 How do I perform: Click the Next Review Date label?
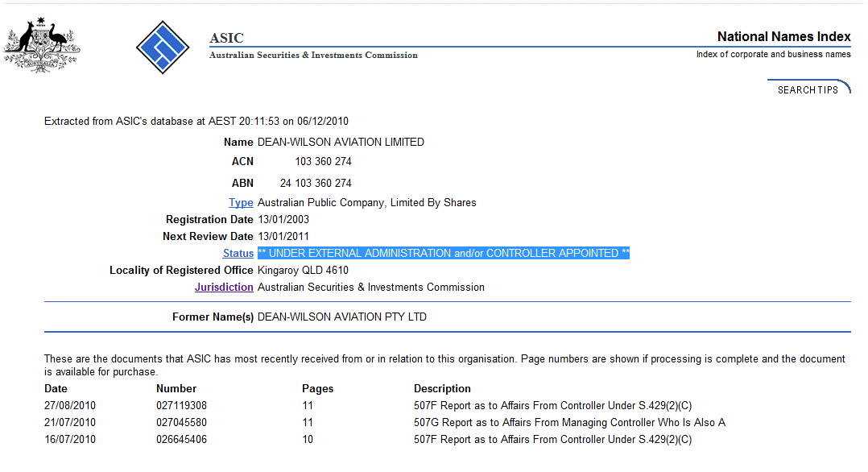[x=208, y=237]
